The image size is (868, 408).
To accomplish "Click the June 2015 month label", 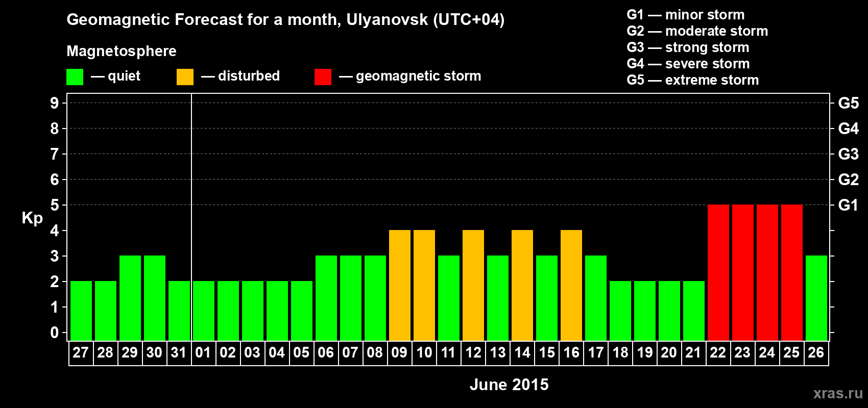I will 509,385.
